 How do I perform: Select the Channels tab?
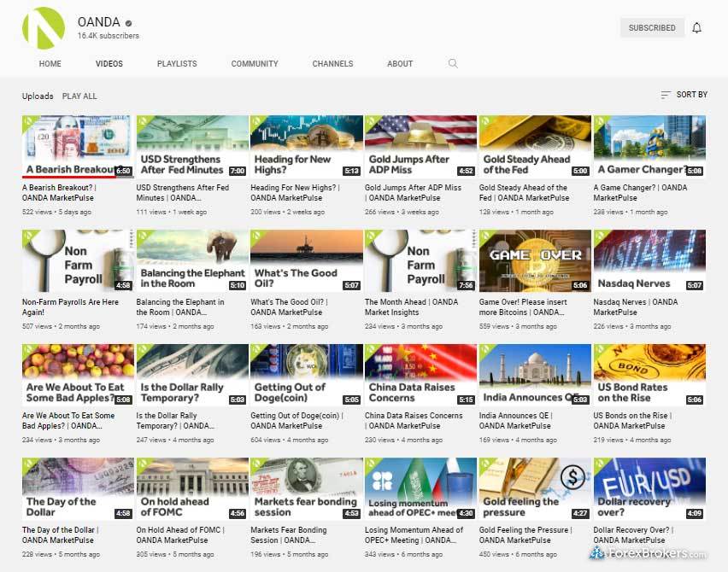point(332,64)
